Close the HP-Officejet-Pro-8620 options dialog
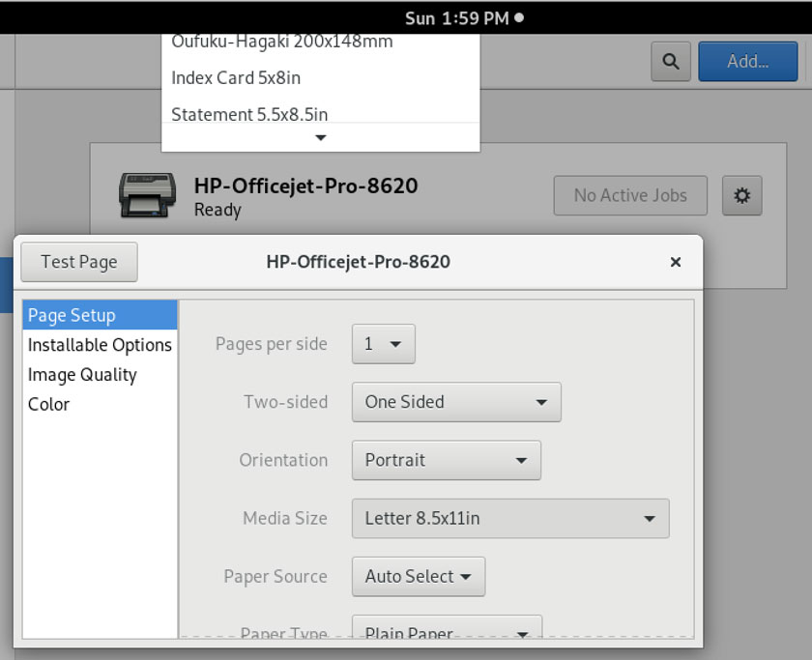 point(676,262)
